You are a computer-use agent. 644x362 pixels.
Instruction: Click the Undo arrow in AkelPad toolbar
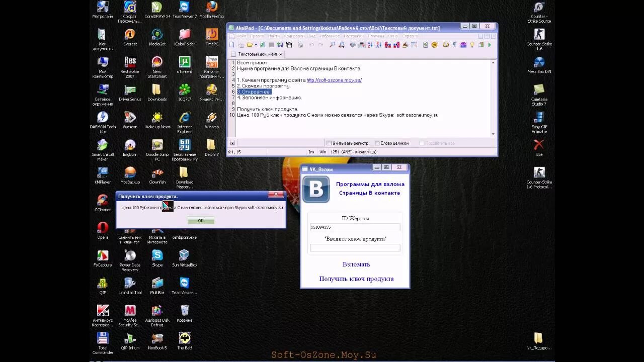pyautogui.click(x=312, y=45)
